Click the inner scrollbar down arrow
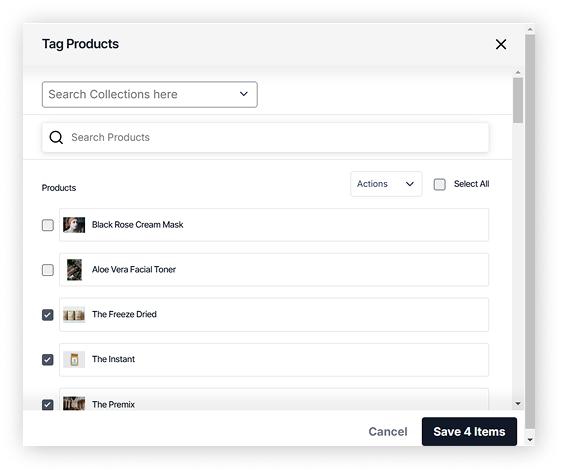The image size is (562, 473). coord(518,403)
